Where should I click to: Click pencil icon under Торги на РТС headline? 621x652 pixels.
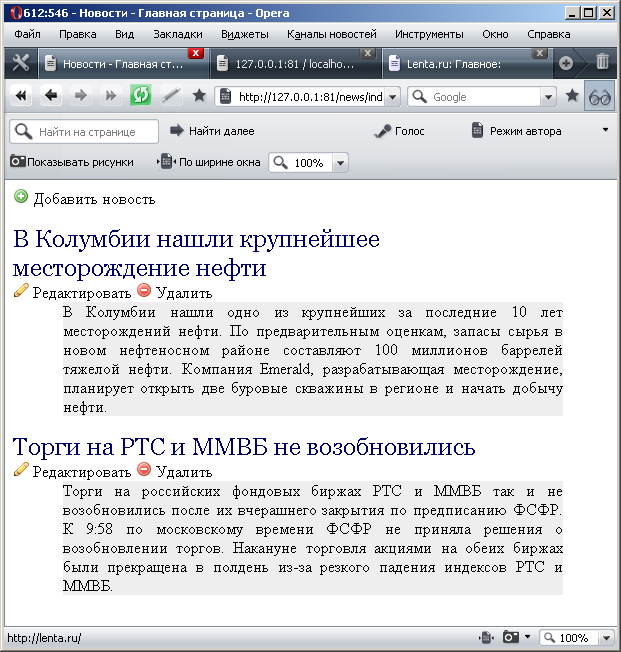21,469
